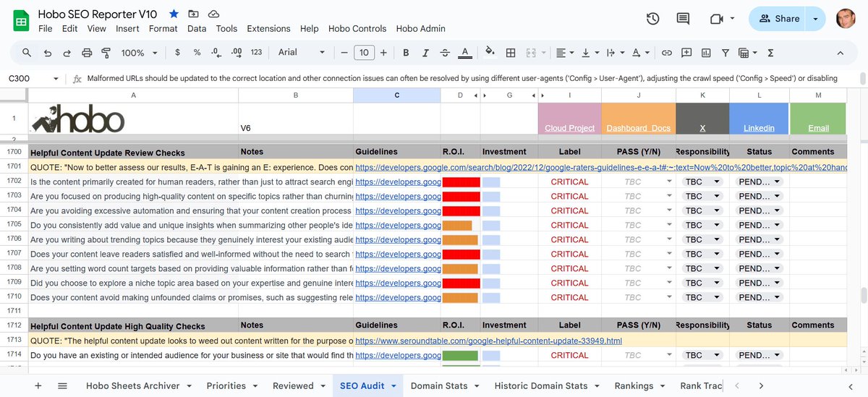The image size is (868, 397).
Task: Open the fill color picker
Action: pyautogui.click(x=490, y=53)
